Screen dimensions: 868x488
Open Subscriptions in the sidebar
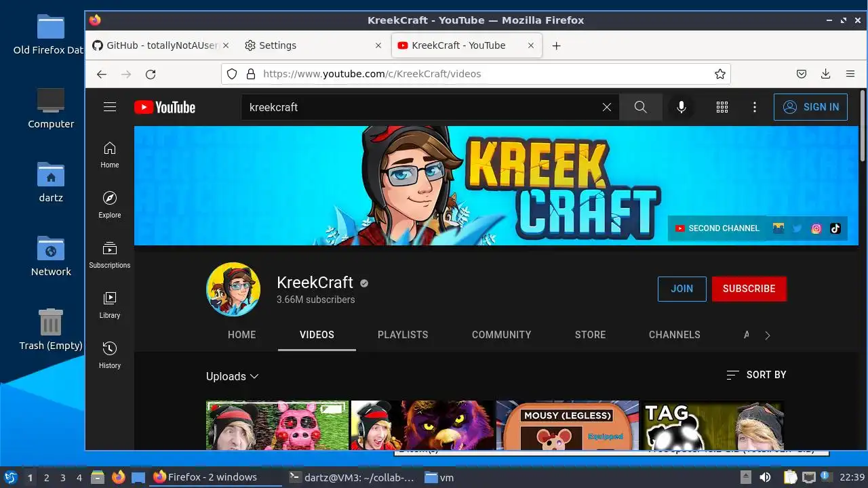click(110, 256)
